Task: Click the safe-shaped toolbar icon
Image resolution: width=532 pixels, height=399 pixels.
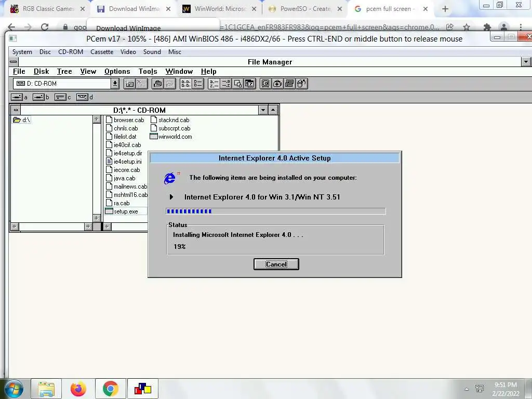Action: point(265,84)
